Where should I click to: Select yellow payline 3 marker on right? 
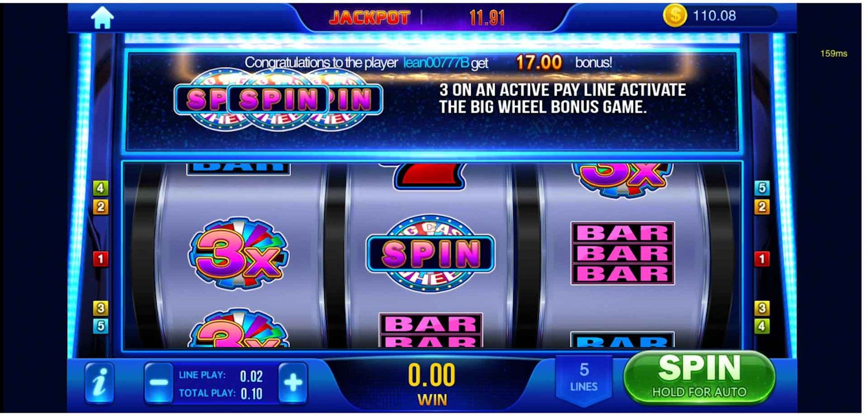click(x=762, y=308)
